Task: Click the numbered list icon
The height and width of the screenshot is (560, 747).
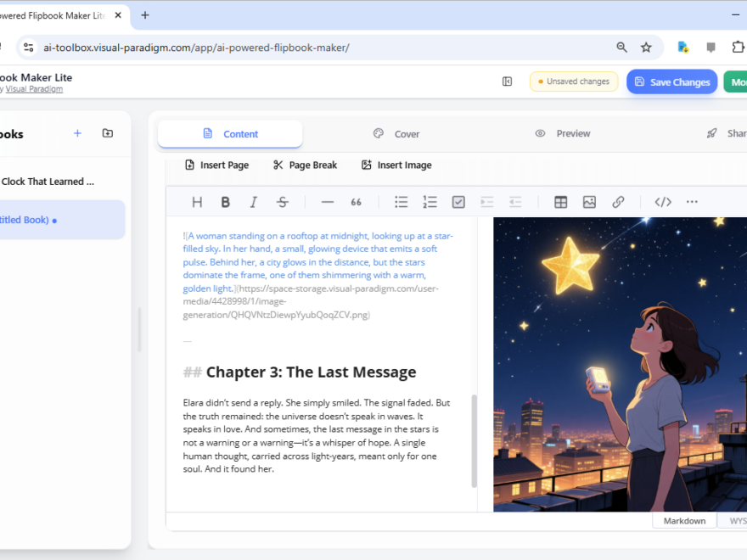Action: point(430,201)
